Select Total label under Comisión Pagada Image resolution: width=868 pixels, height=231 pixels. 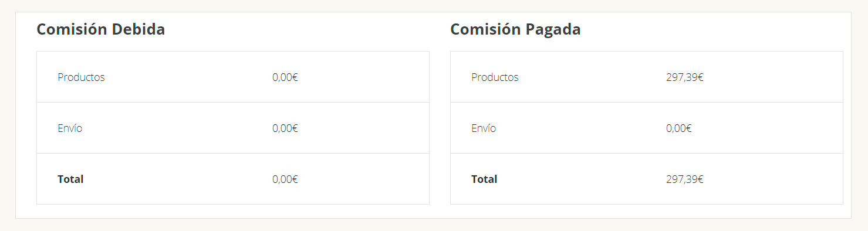click(x=484, y=179)
